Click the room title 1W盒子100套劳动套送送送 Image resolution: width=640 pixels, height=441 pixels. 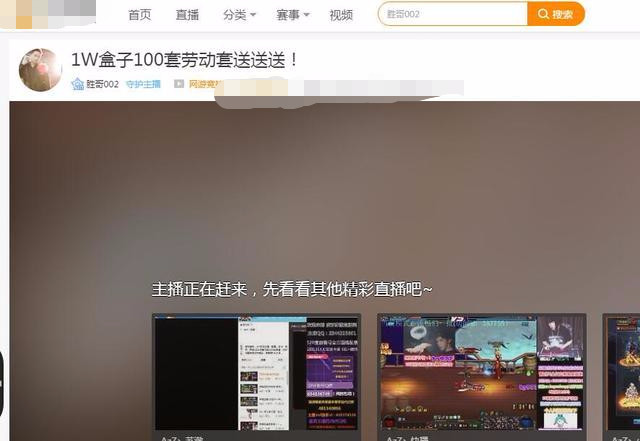point(184,60)
